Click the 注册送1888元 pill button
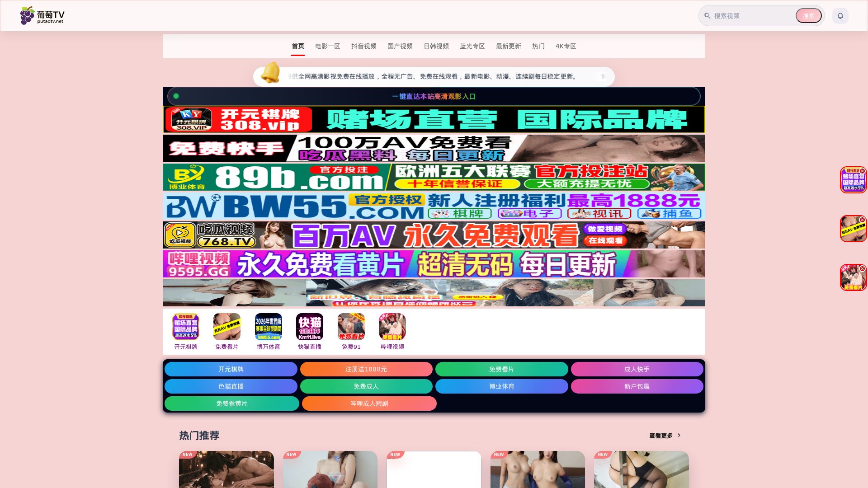This screenshot has height=488, width=868. [x=366, y=369]
